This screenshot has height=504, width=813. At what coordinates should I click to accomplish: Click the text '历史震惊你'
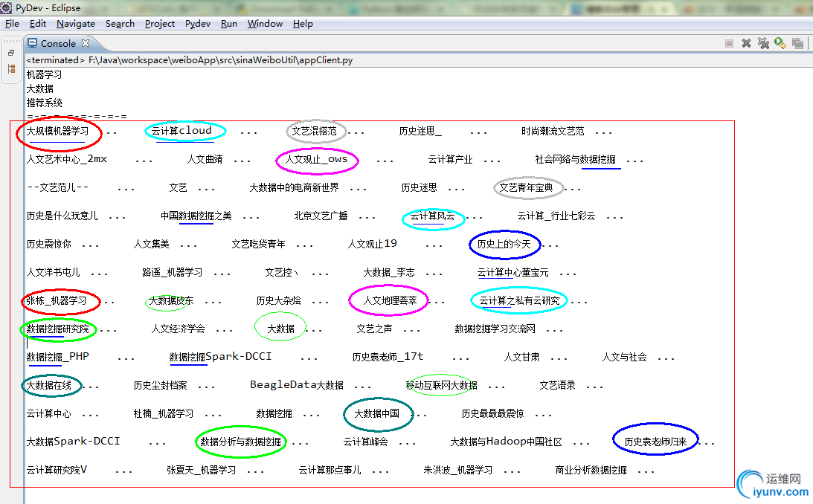coord(49,244)
